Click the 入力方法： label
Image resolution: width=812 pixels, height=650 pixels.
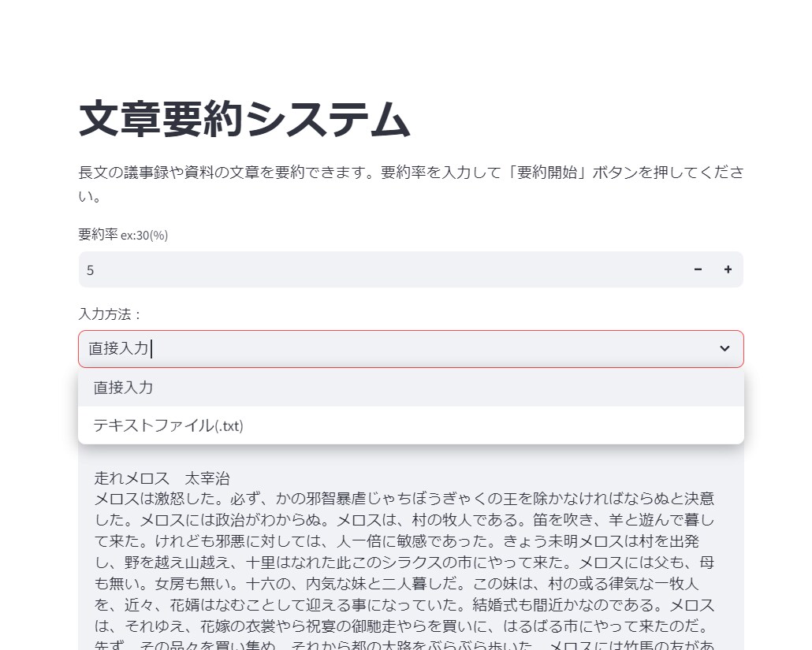click(110, 314)
